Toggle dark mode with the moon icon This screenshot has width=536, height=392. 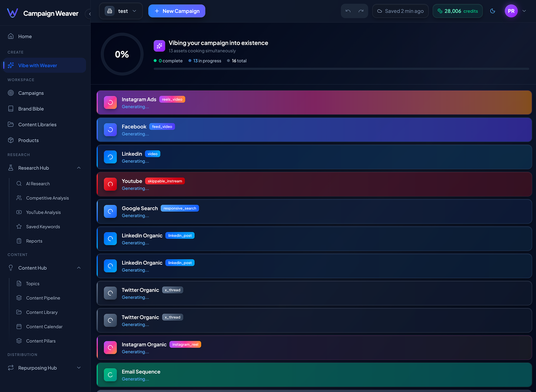[x=493, y=11]
